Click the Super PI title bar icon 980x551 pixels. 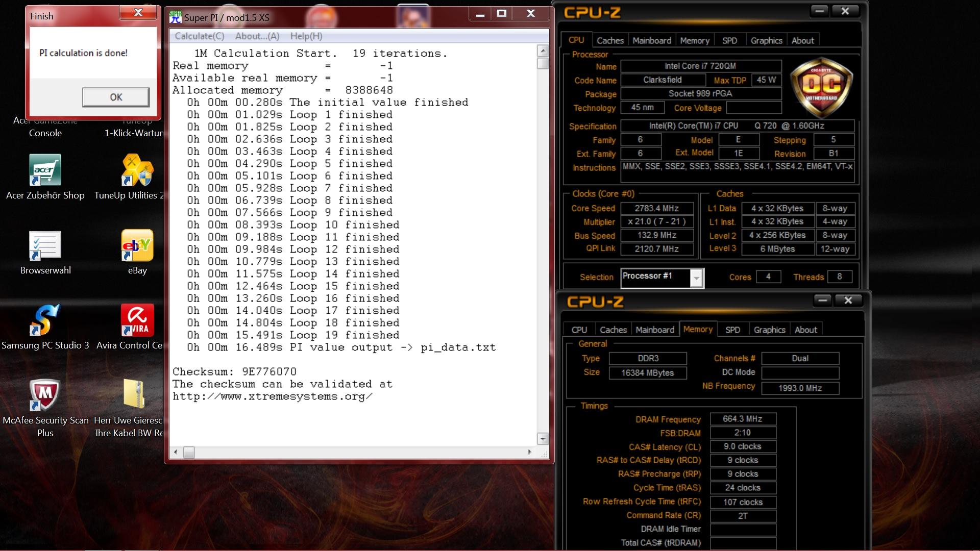point(176,17)
